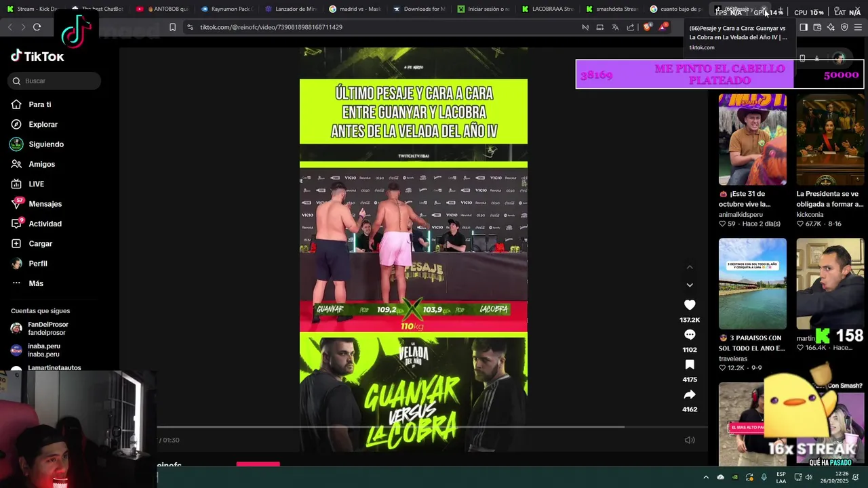This screenshot has height=488, width=868.
Task: Click the share page icon in address bar
Action: [631, 27]
